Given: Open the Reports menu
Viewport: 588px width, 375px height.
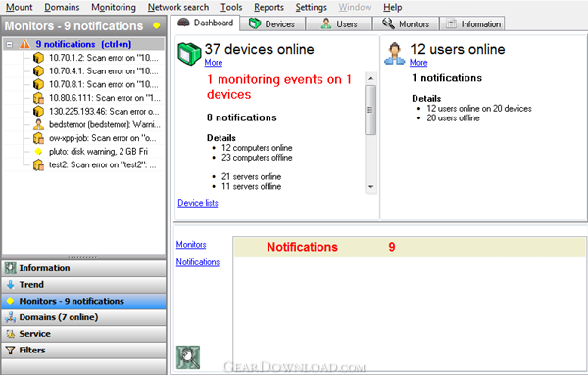Looking at the screenshot, I should 269,7.
